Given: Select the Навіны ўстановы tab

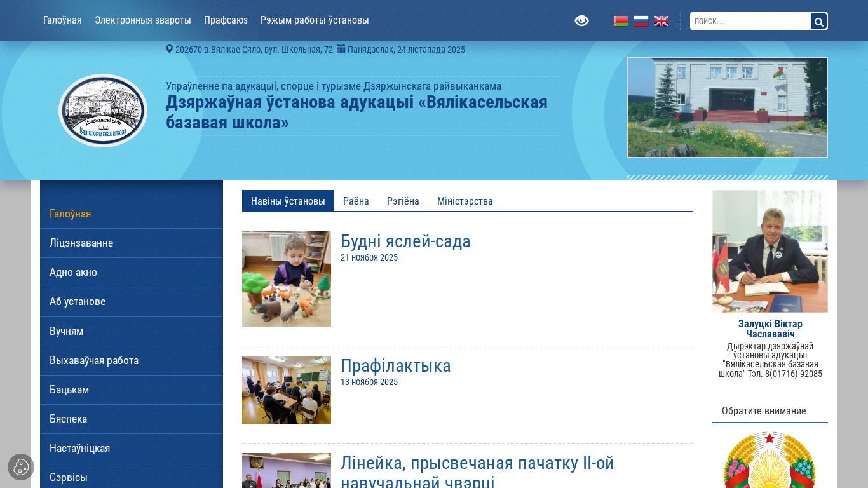Looking at the screenshot, I should pyautogui.click(x=288, y=201).
